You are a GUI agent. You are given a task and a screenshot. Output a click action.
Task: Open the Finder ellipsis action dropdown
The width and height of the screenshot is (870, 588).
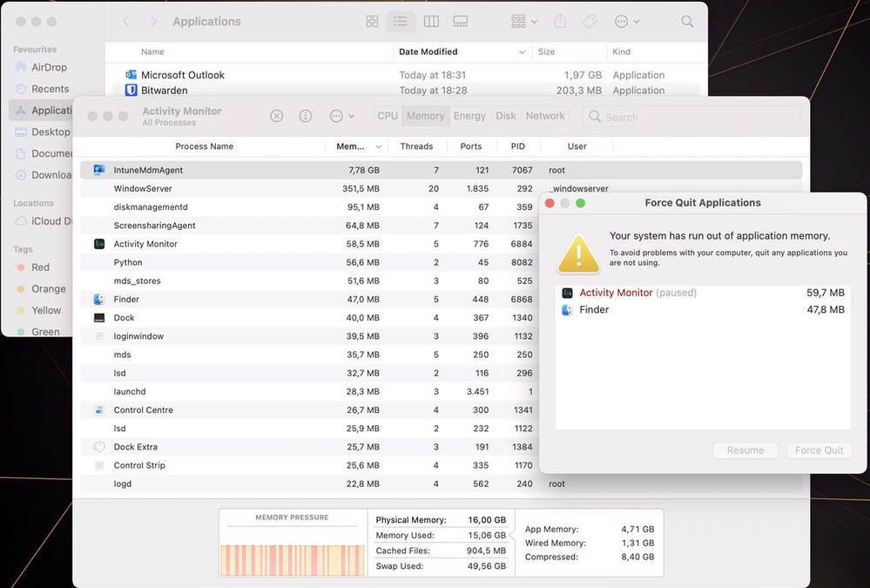pos(627,22)
